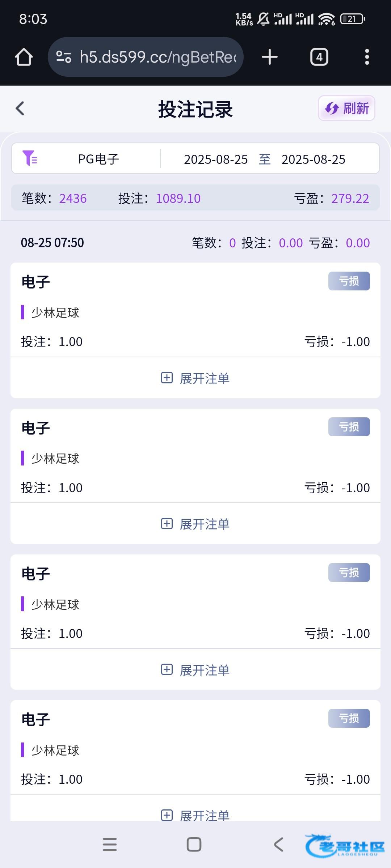Open a new browser tab with plus icon
The image size is (391, 868).
pos(269,57)
